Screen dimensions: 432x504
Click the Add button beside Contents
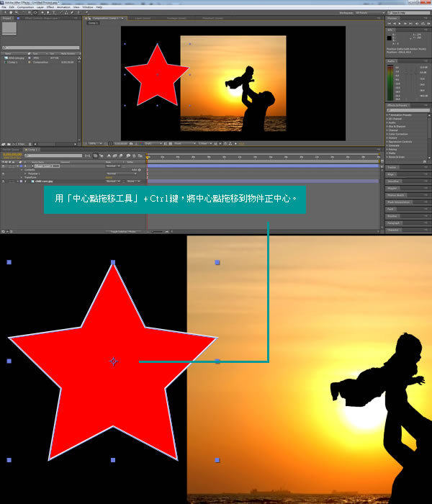[x=138, y=170]
